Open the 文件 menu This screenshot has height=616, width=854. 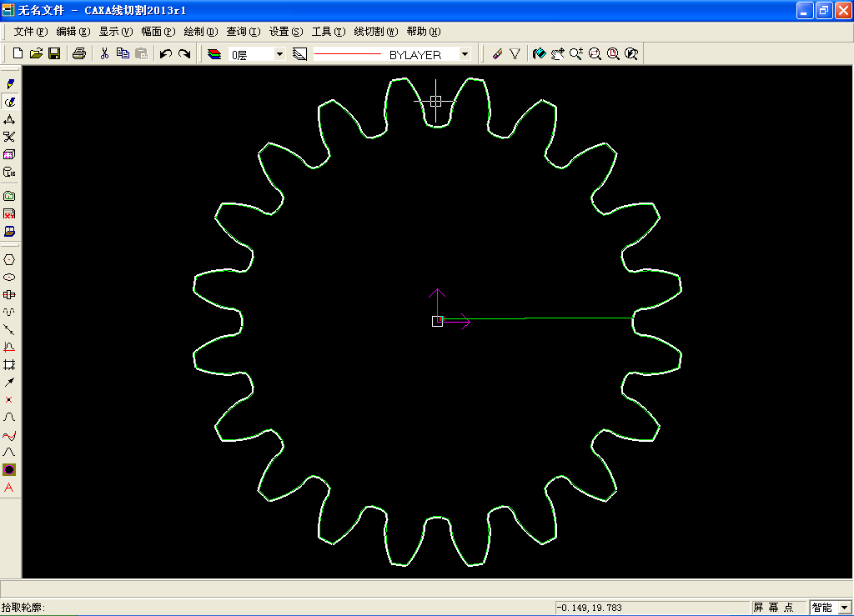pos(30,32)
